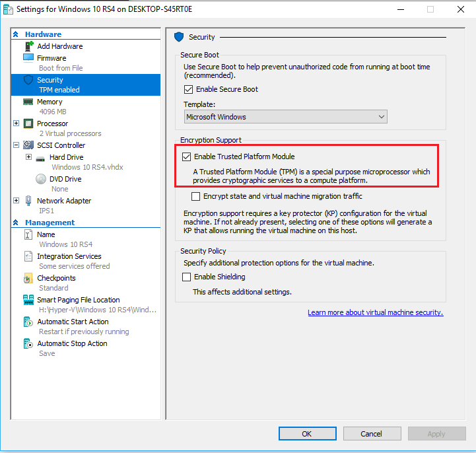Click the Network Adapter icon
The height and width of the screenshot is (453, 476).
point(28,201)
